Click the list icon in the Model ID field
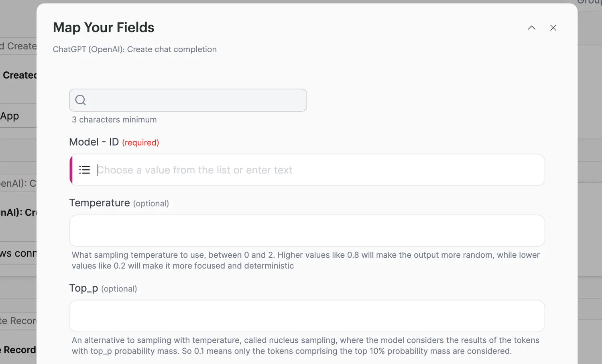Image resolution: width=602 pixels, height=364 pixels. pyautogui.click(x=84, y=170)
